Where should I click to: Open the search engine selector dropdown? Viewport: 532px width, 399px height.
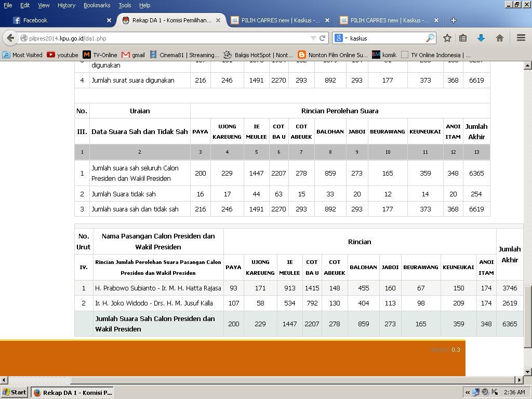341,38
